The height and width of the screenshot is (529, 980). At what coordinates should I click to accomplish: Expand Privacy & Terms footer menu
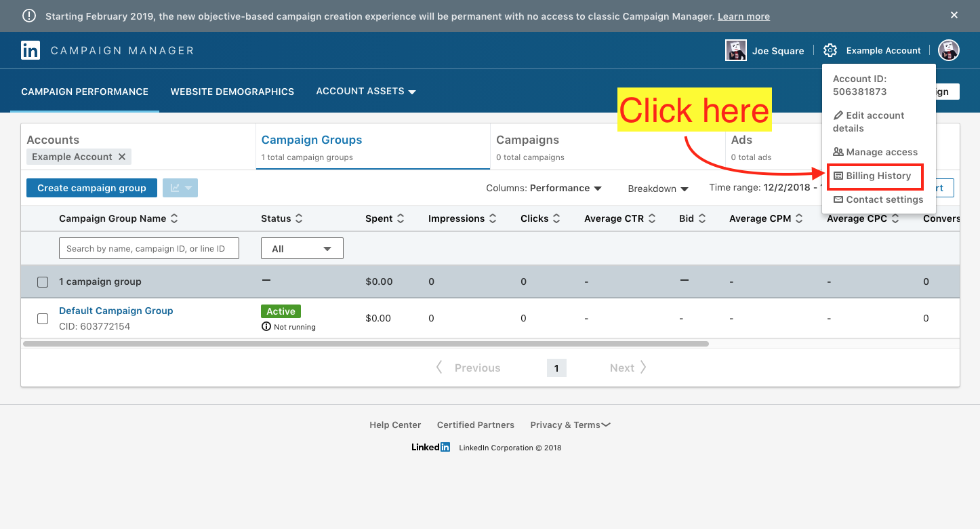[x=571, y=425]
